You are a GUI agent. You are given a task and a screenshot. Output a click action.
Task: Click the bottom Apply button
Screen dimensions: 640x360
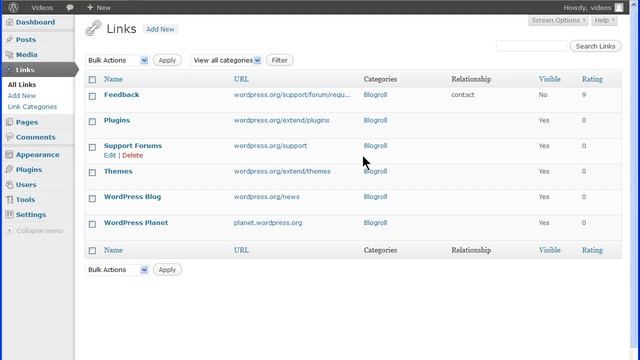(167, 270)
